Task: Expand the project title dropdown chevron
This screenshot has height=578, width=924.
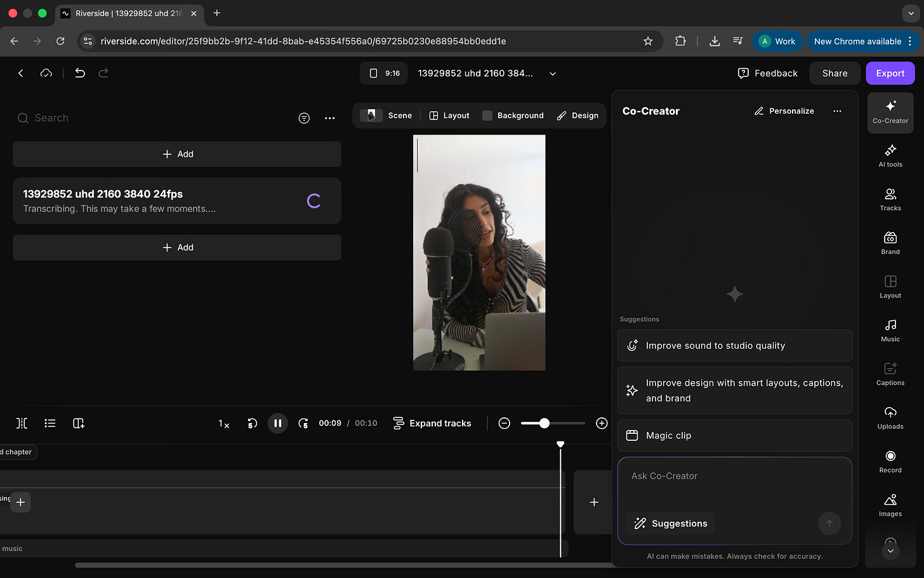Action: [553, 74]
